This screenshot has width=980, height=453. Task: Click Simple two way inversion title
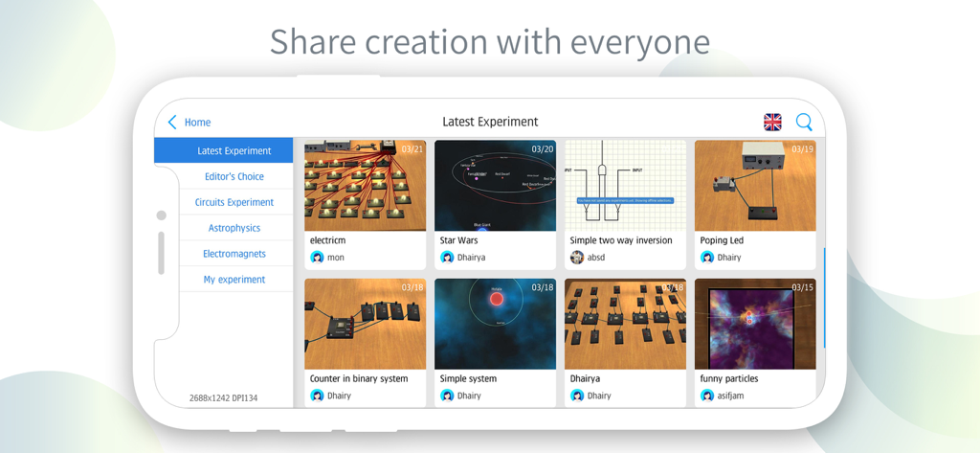point(620,240)
